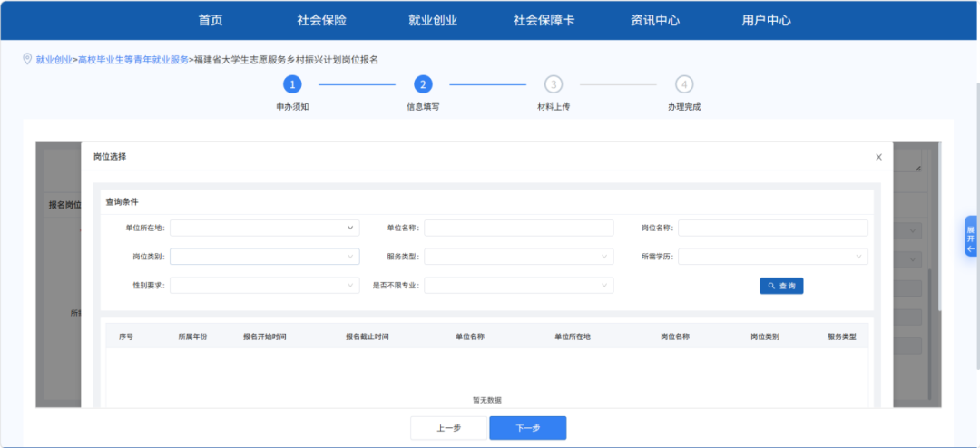The width and height of the screenshot is (980, 448).
Task: Open the 社会保险 menu
Action: pos(321,20)
